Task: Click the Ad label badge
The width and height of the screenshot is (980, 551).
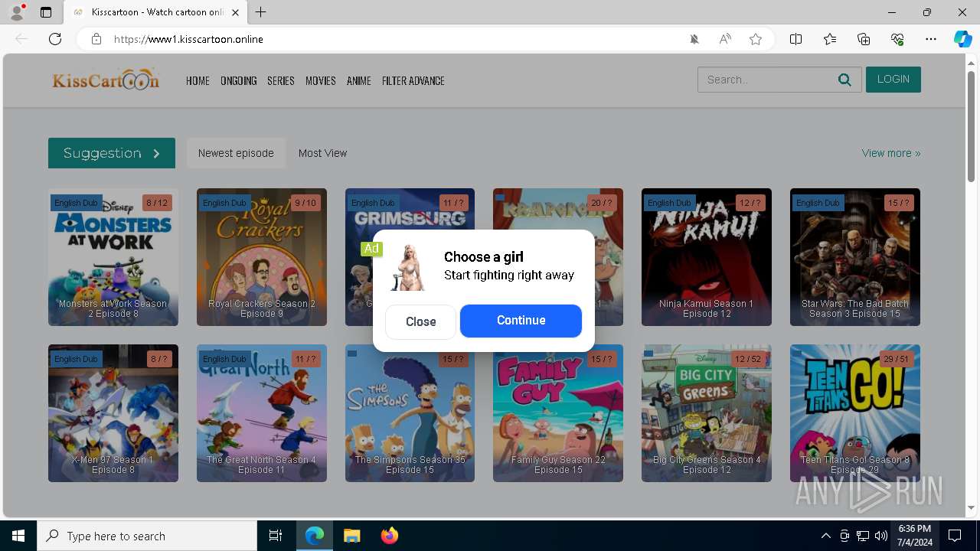Action: point(371,249)
